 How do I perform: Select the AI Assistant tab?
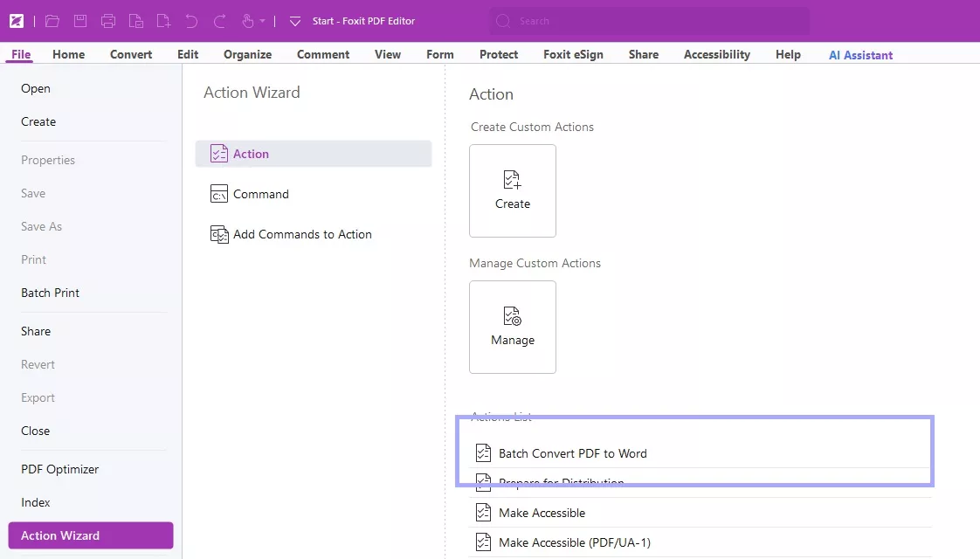tap(860, 54)
